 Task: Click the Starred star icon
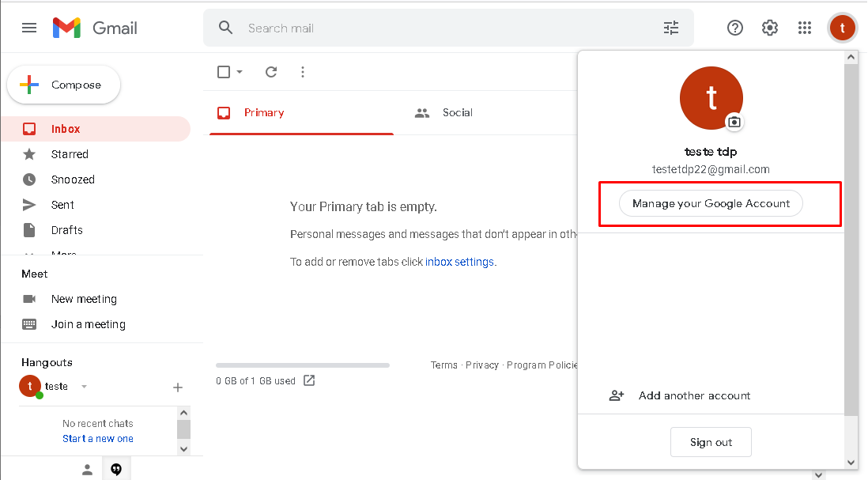[x=29, y=154]
